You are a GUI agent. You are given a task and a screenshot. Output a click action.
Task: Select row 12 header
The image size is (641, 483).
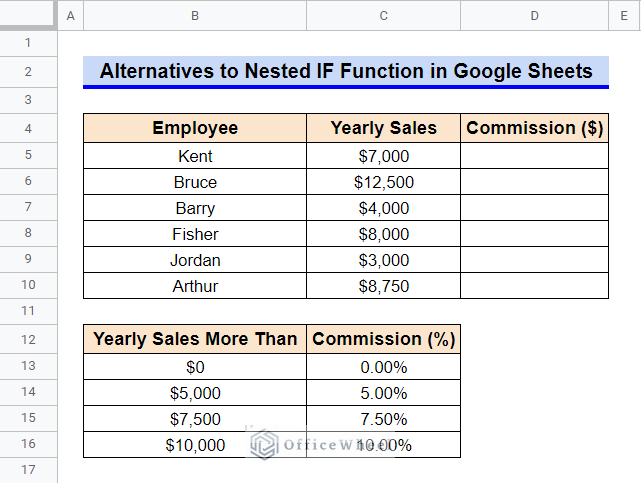(x=28, y=339)
